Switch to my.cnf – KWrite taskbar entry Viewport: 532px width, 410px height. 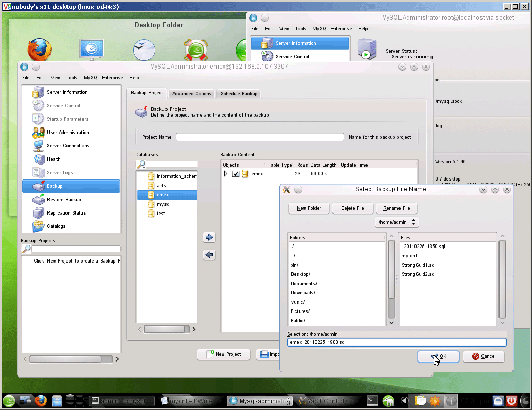(191, 401)
